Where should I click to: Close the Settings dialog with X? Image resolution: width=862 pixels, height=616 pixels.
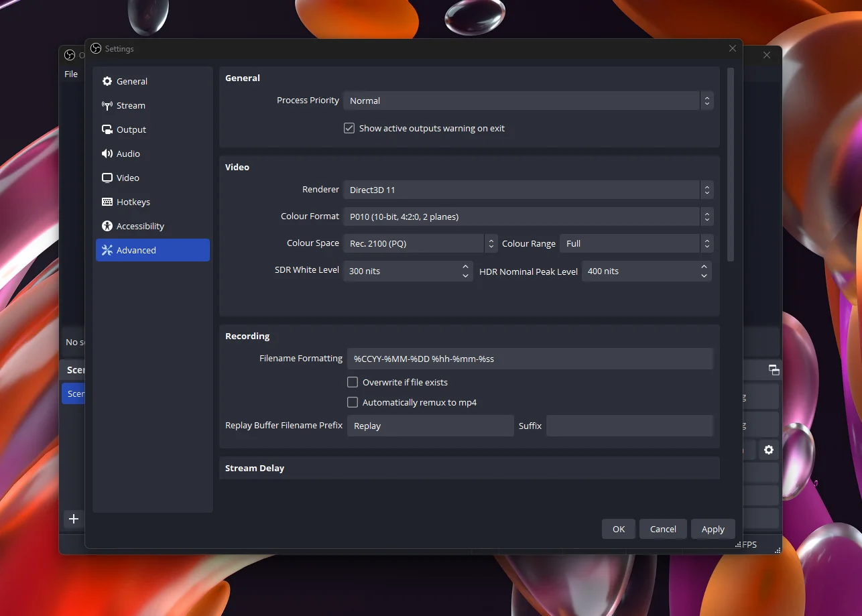pos(733,48)
